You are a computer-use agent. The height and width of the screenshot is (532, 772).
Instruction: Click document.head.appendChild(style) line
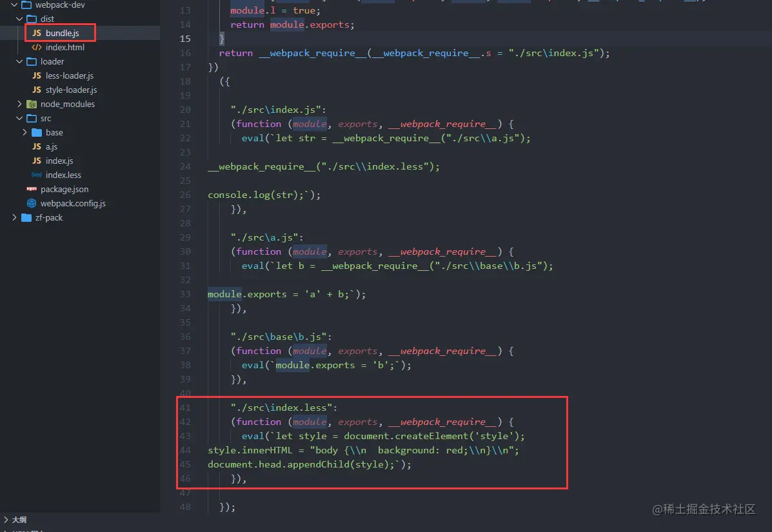(309, 464)
